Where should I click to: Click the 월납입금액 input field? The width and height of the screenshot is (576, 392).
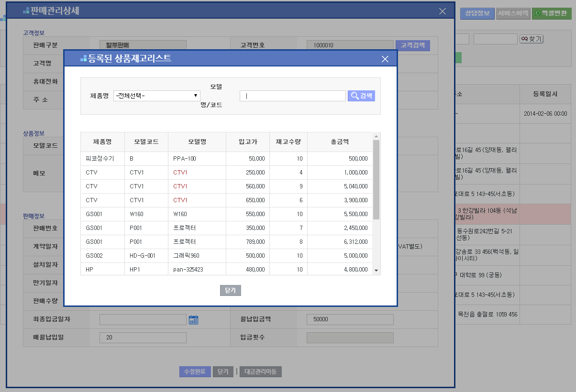click(350, 319)
